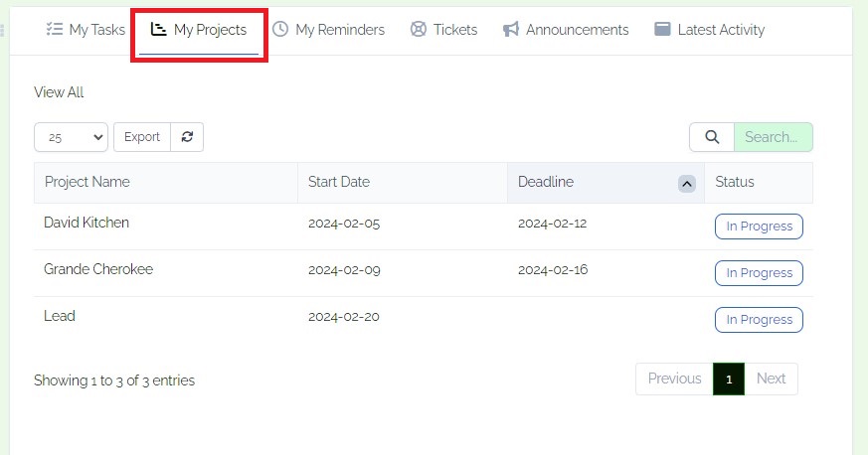This screenshot has height=455, width=868.
Task: Switch to the My Reminders tab
Action: [329, 29]
